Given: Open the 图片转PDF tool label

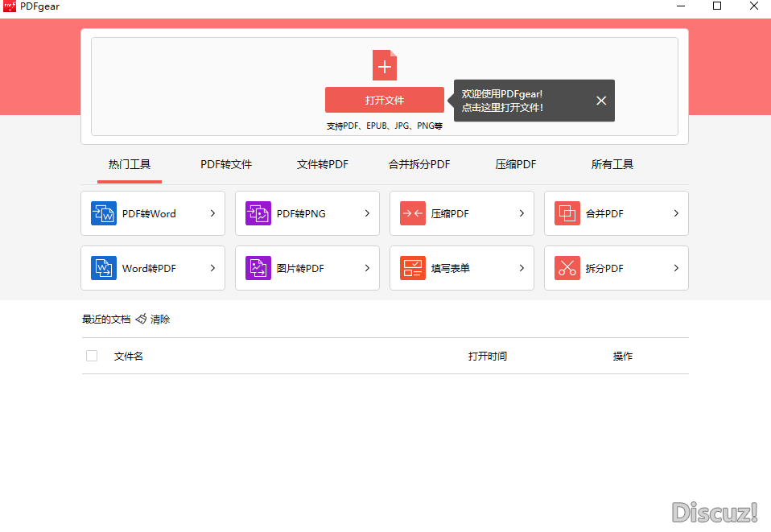Looking at the screenshot, I should pyautogui.click(x=300, y=269).
